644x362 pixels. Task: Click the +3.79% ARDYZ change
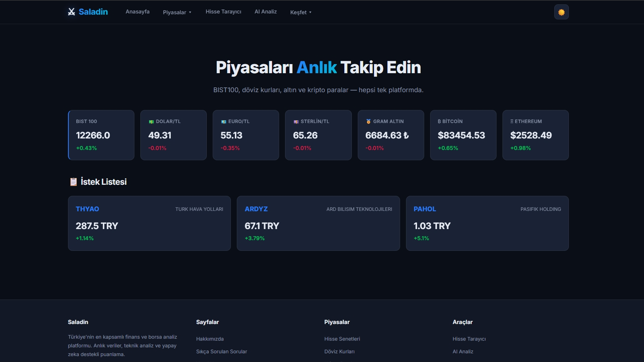pyautogui.click(x=255, y=238)
